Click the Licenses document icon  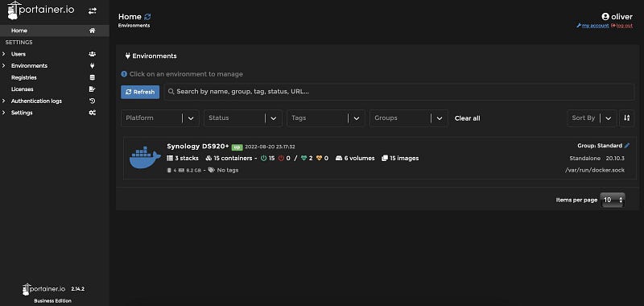(93, 89)
